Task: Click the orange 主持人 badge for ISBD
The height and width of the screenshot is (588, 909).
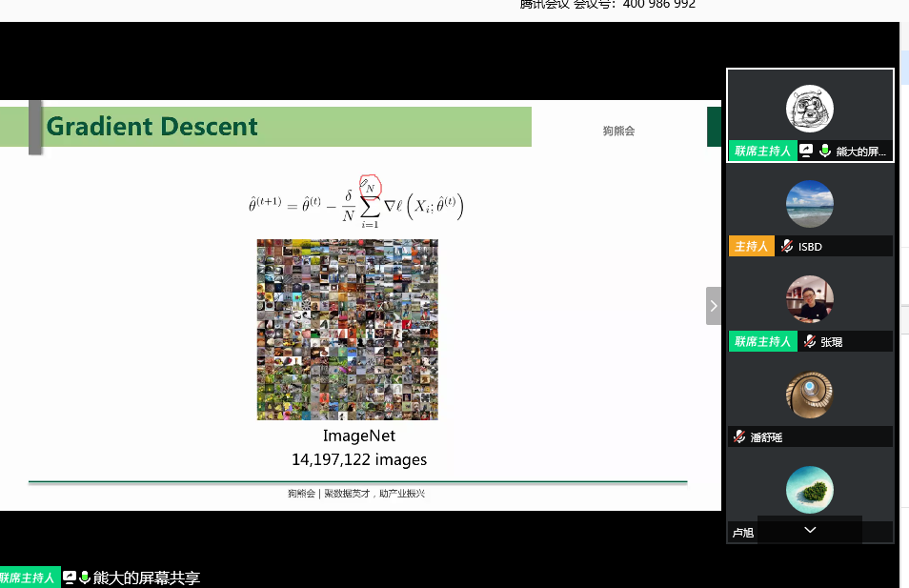Action: [752, 247]
